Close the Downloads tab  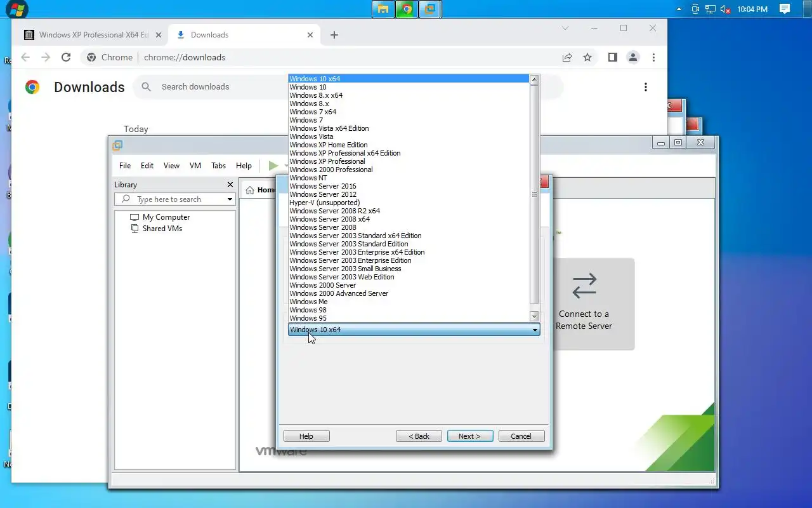pyautogui.click(x=310, y=35)
